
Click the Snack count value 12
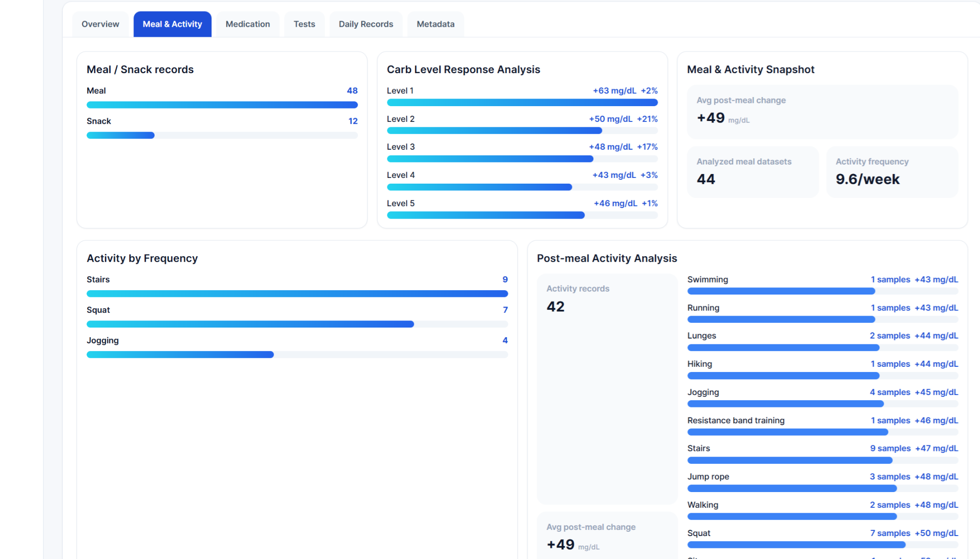pyautogui.click(x=353, y=121)
